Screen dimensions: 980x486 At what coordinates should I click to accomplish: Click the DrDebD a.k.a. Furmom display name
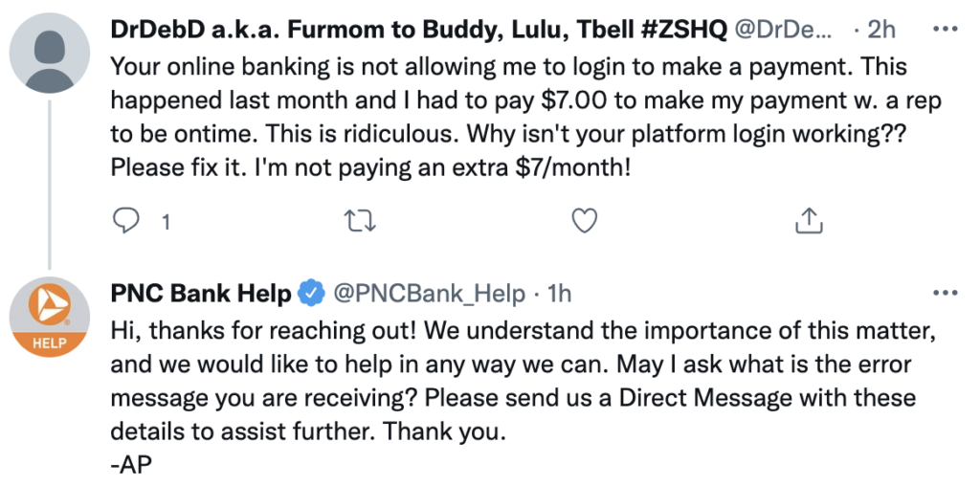click(419, 30)
